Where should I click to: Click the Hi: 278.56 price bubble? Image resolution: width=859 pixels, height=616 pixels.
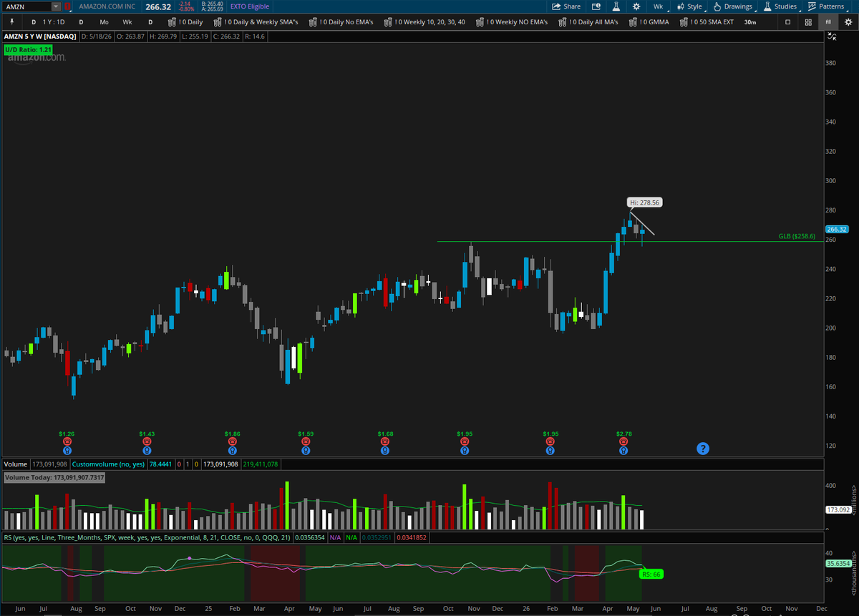pos(644,202)
